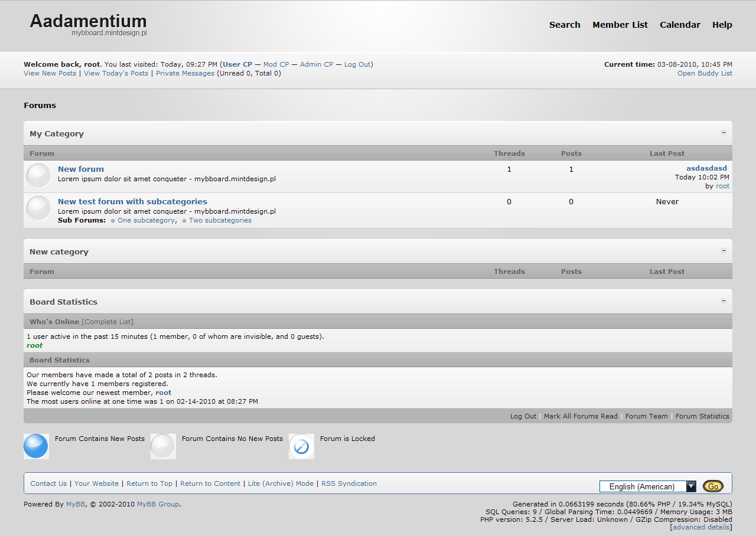
Task: Click the New forum status orb icon
Action: (x=39, y=176)
